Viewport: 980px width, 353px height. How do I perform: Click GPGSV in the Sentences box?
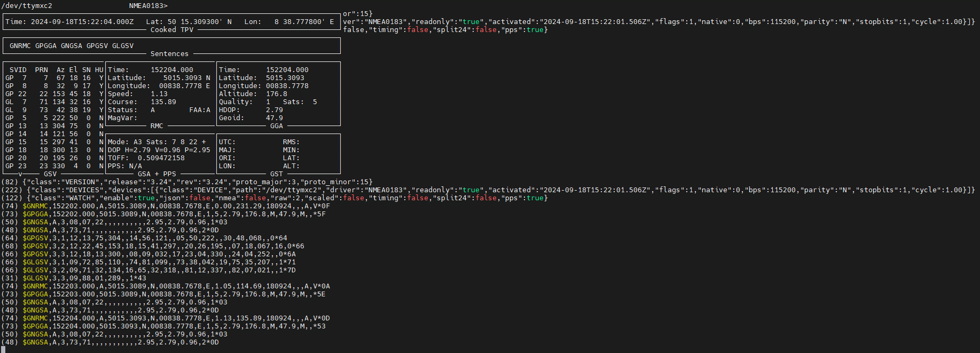(97, 46)
